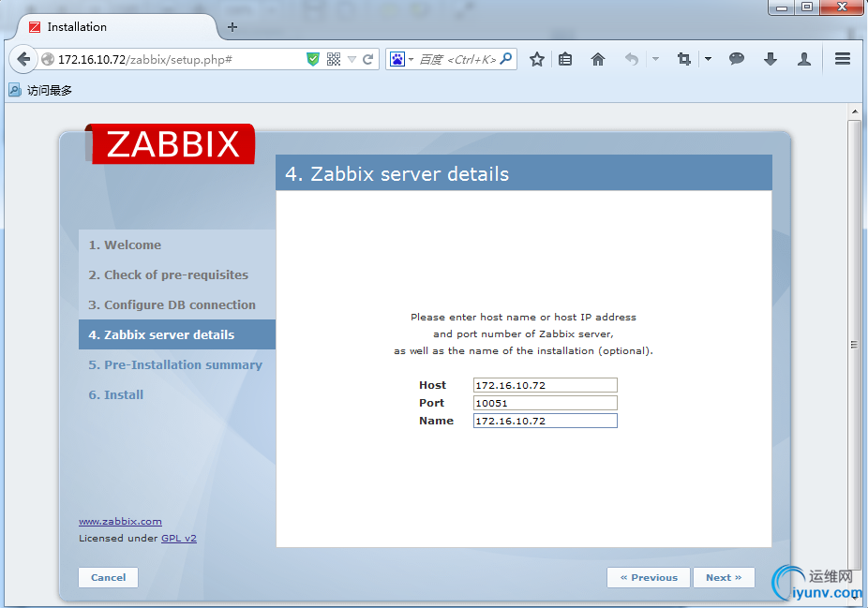Select step 2. Check of pre-requisites
868x608 pixels.
pyautogui.click(x=177, y=274)
